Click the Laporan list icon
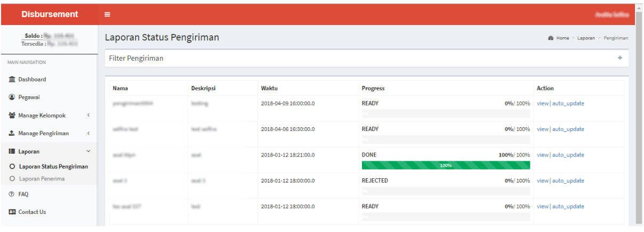The image size is (644, 232). (12, 152)
